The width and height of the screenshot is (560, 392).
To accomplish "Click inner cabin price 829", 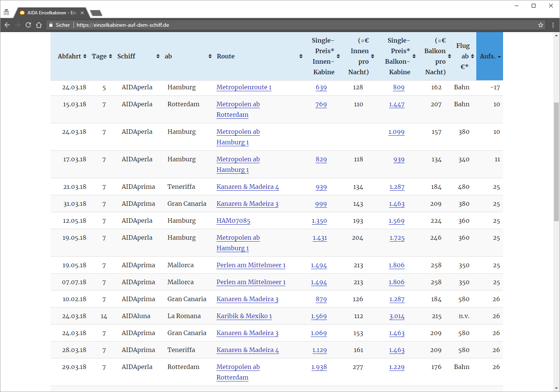I will coord(321,159).
